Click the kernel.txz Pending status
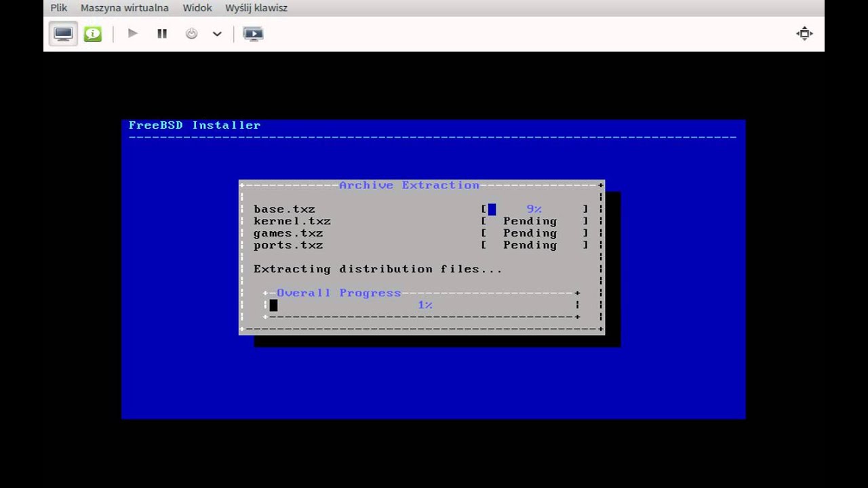 coord(530,221)
